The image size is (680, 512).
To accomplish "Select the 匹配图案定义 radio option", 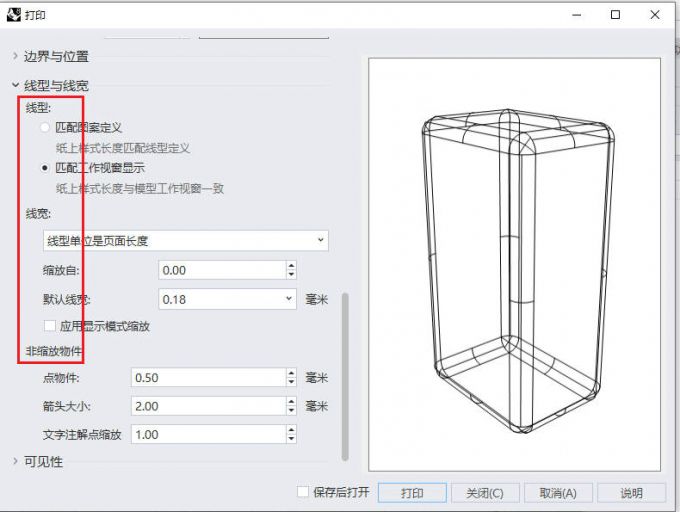I will coord(45,127).
